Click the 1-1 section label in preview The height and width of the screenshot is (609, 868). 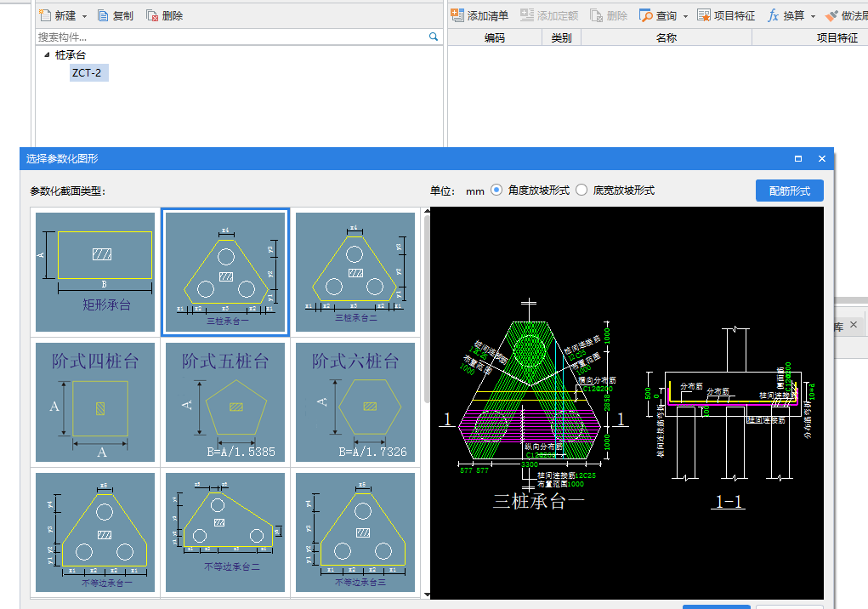728,502
